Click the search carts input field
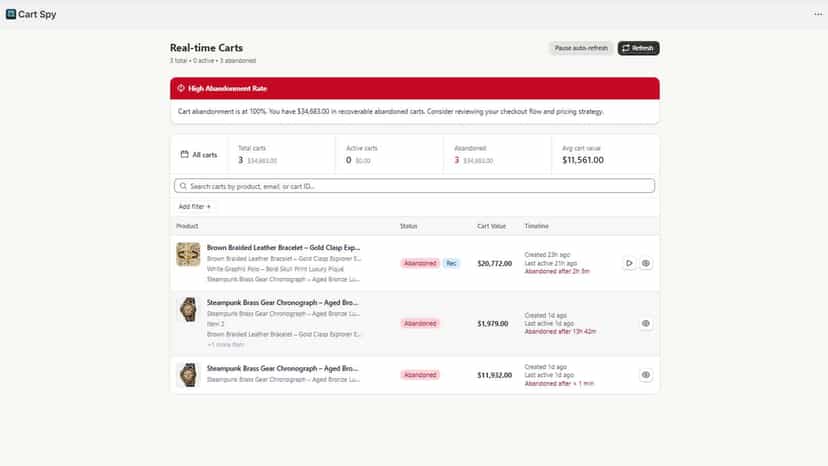 tap(415, 186)
